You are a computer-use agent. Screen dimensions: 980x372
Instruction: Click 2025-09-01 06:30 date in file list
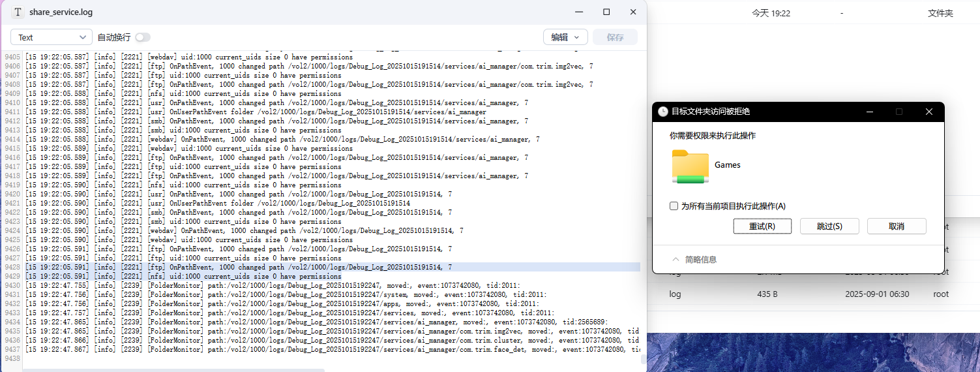point(877,294)
